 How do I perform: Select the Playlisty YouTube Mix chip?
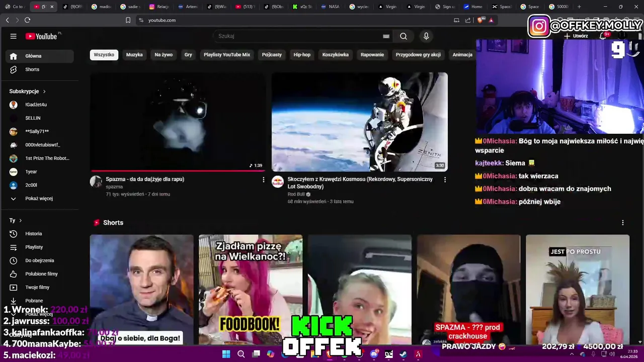coord(227,55)
